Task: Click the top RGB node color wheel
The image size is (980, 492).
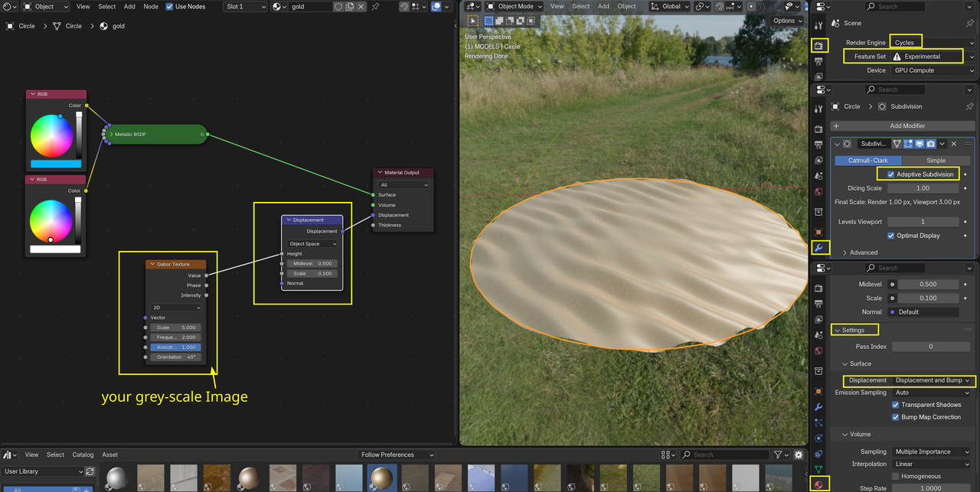Action: click(x=51, y=135)
